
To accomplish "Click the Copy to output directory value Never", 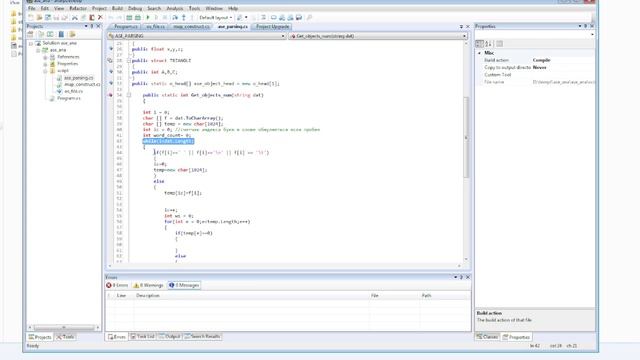I will point(539,68).
